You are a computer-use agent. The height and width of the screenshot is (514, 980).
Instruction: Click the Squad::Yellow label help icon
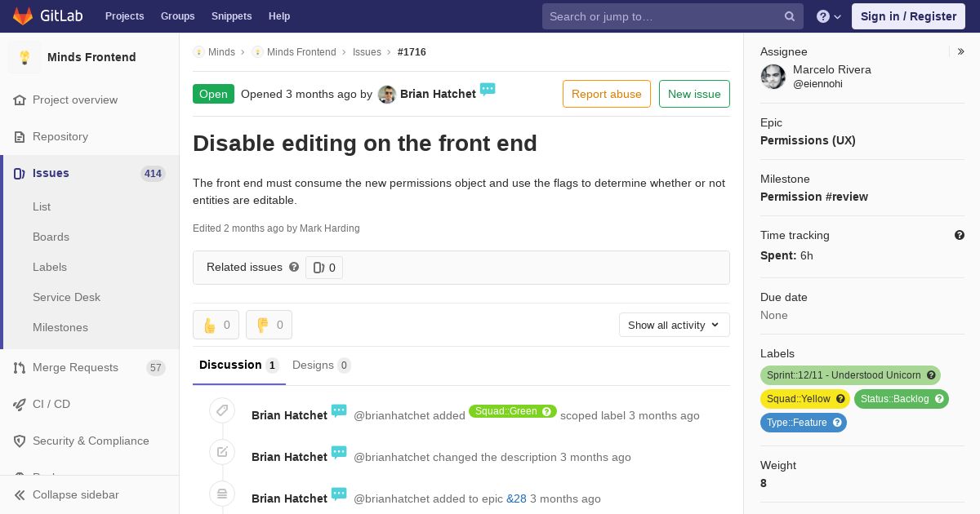coord(840,399)
